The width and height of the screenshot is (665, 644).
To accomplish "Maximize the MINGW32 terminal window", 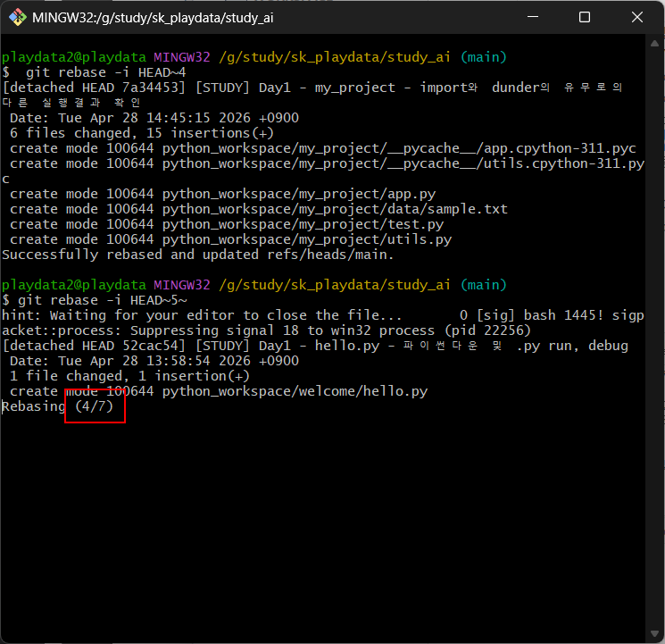I will 585,17.
